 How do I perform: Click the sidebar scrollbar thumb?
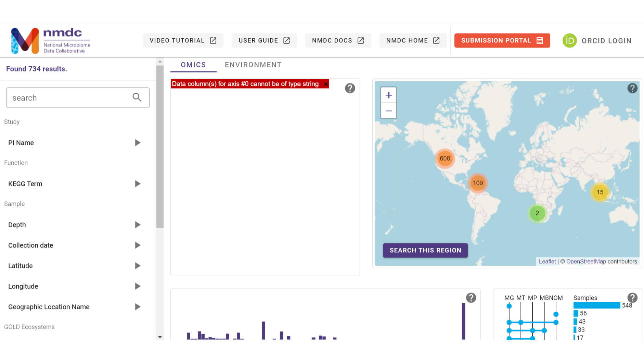coord(160,147)
